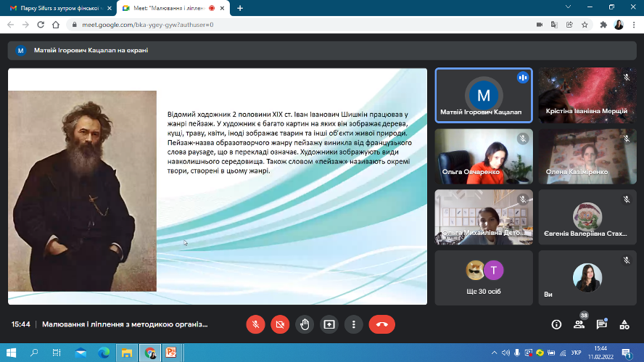Bookmark this page with star
The width and height of the screenshot is (644, 362).
click(x=585, y=25)
